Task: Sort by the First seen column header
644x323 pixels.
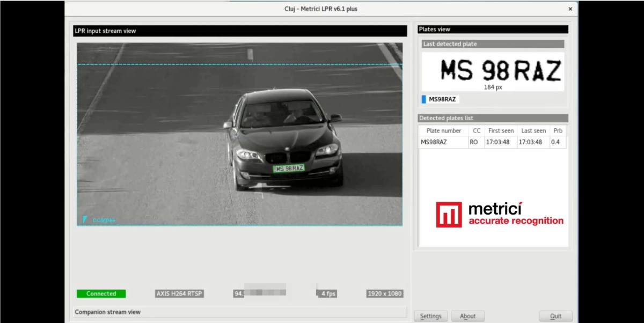Action: pyautogui.click(x=501, y=131)
